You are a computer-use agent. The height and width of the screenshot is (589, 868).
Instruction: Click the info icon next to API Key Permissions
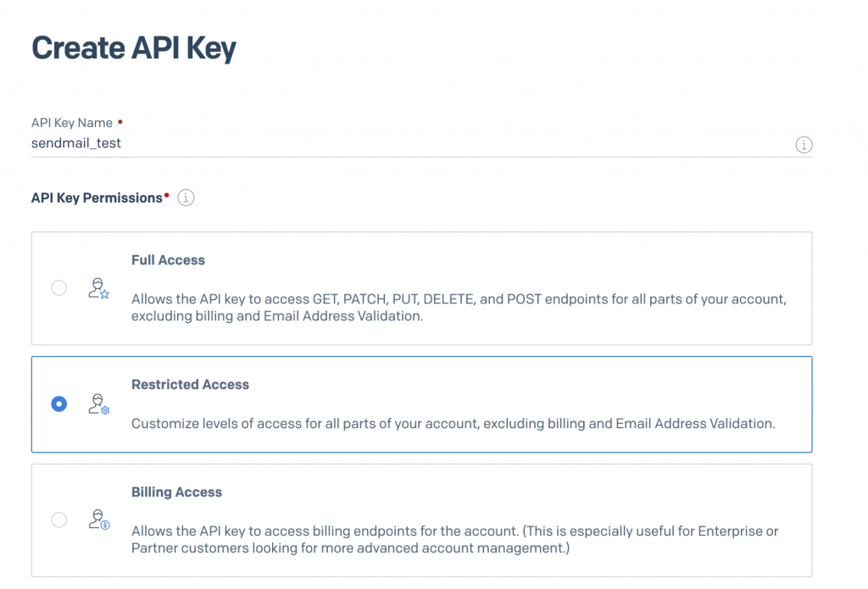pos(186,197)
